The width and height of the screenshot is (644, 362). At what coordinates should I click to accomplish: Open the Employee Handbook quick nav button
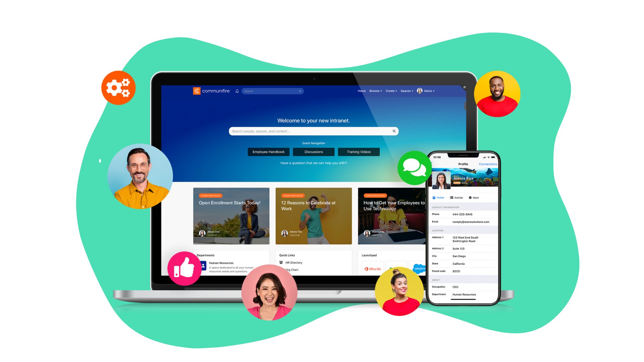click(269, 152)
